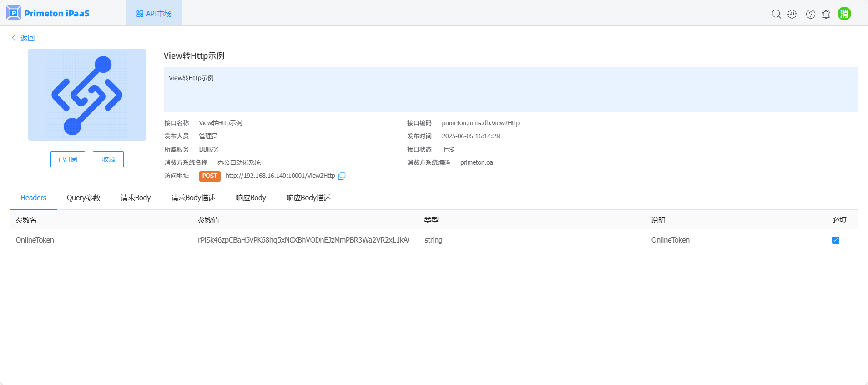Viewport: 868px width, 385px height.
Task: Copy the access URL with copy icon
Action: [x=342, y=176]
